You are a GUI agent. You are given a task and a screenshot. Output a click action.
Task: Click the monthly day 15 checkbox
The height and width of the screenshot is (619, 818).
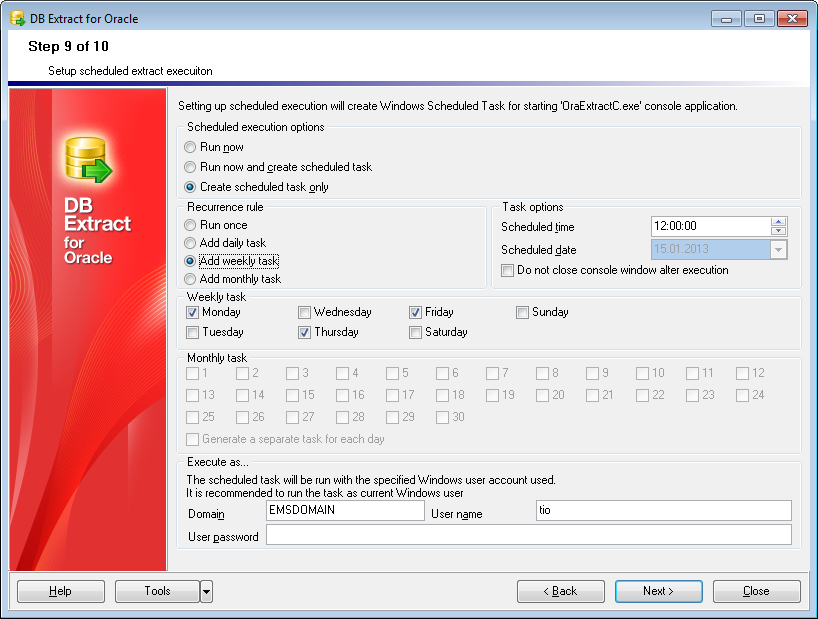click(x=292, y=395)
